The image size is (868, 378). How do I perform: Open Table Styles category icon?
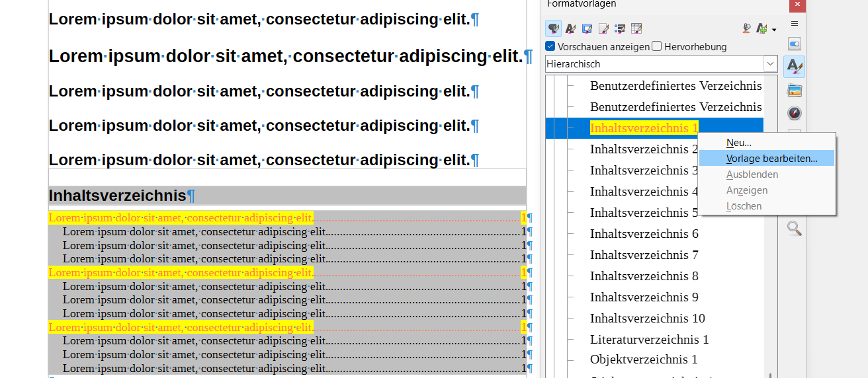[636, 28]
